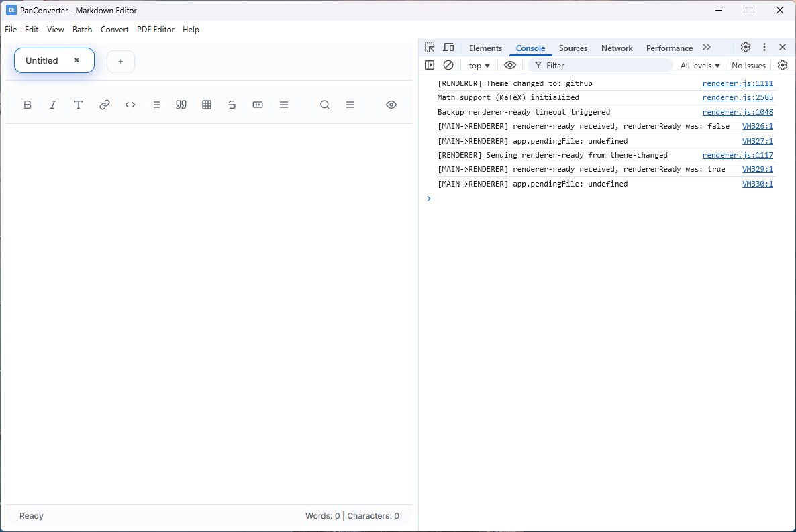Click the 'Ready' status bar text

[32, 516]
